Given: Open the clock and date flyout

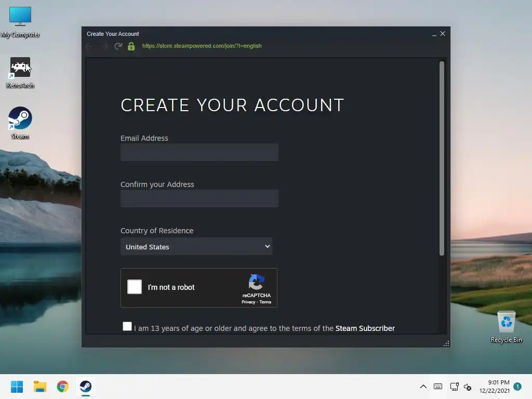Looking at the screenshot, I should pyautogui.click(x=495, y=387).
